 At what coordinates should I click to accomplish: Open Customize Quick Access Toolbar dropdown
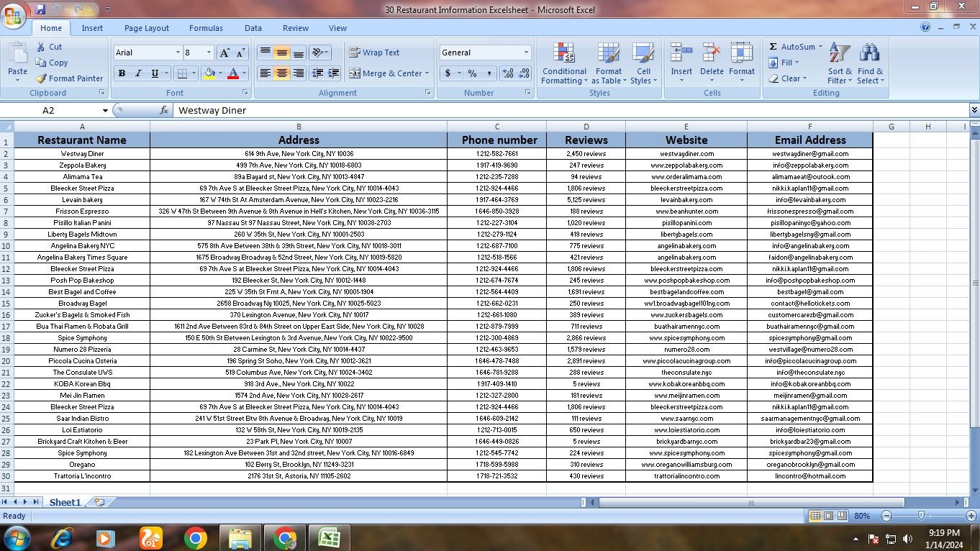(x=107, y=9)
